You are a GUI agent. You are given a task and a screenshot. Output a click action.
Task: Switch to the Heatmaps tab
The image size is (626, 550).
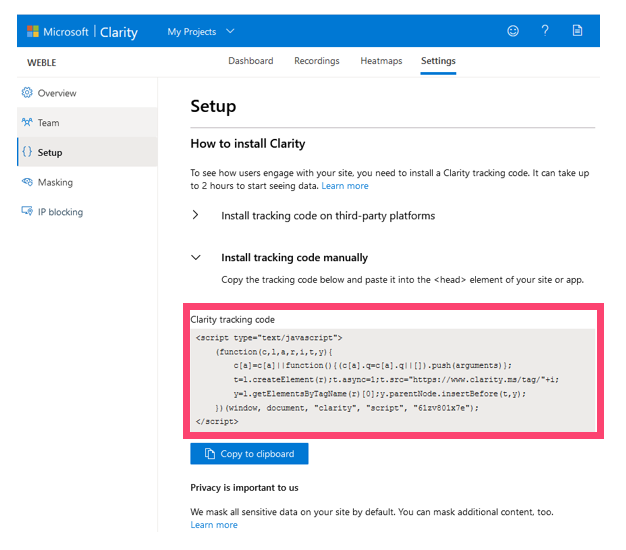pos(381,61)
